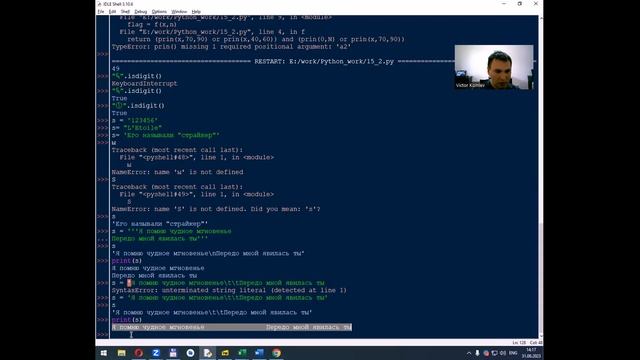Click the red circular tray icon

[x=486, y=353]
